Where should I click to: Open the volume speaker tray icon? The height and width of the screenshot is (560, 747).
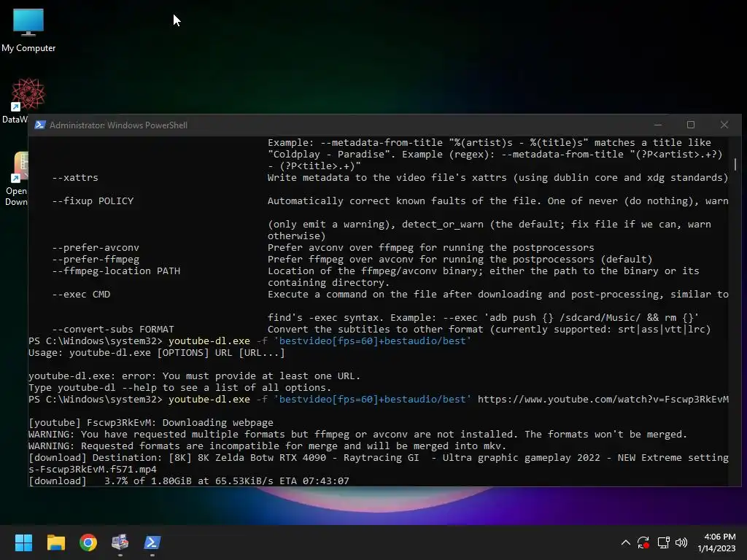click(681, 542)
